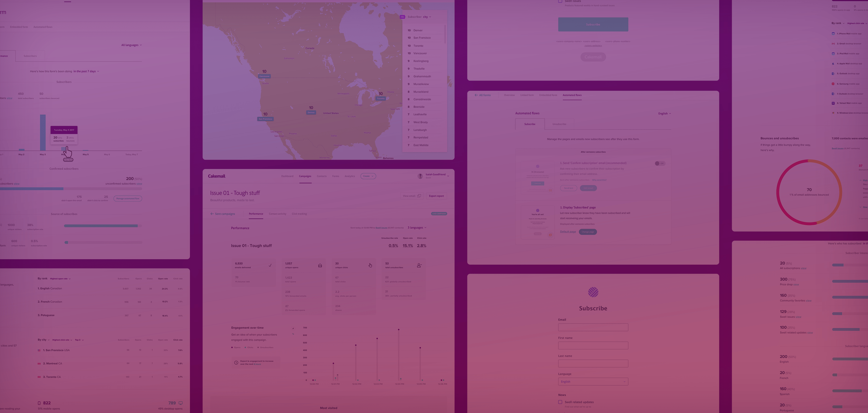Click the emails delivered checkmark icon
This screenshot has height=413, width=868.
click(x=270, y=265)
